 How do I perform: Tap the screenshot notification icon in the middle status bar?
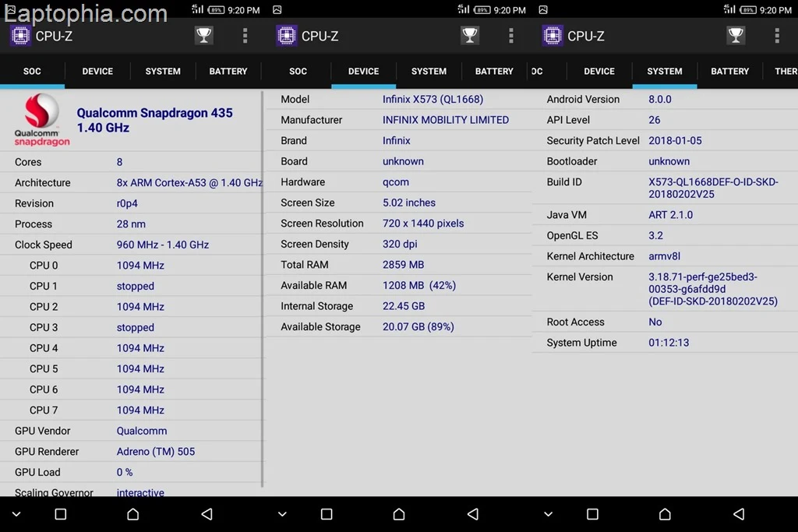point(277,9)
